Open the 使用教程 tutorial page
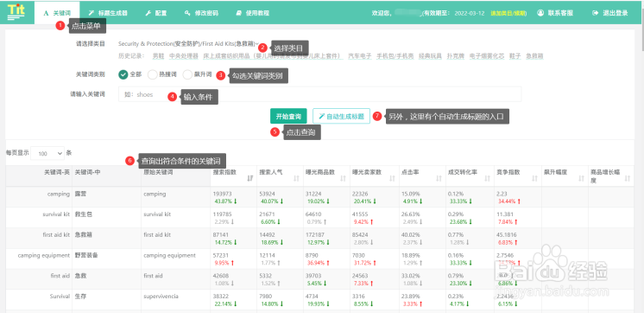The width and height of the screenshot is (644, 313). click(253, 13)
